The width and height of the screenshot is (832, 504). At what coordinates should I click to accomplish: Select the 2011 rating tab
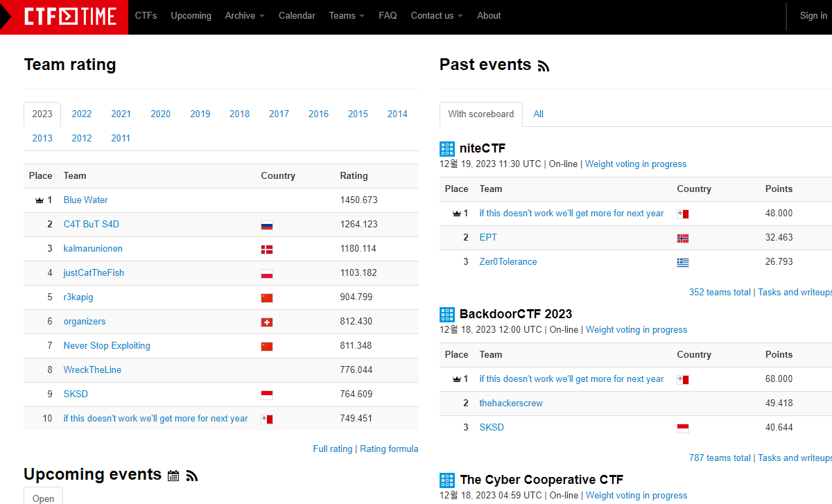[121, 138]
